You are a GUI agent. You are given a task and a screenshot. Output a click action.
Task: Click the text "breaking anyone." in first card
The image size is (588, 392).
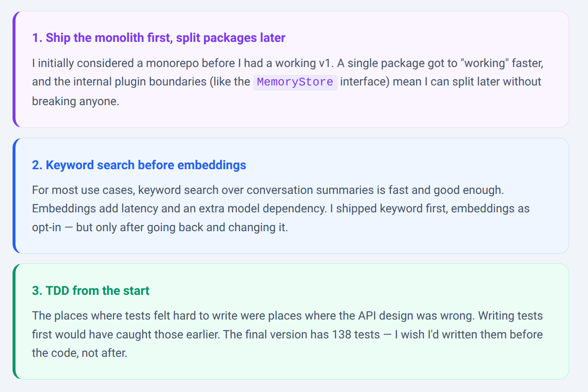click(x=76, y=101)
